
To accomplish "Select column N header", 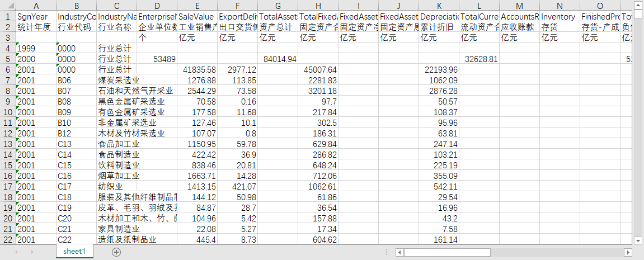I will tap(560, 6).
